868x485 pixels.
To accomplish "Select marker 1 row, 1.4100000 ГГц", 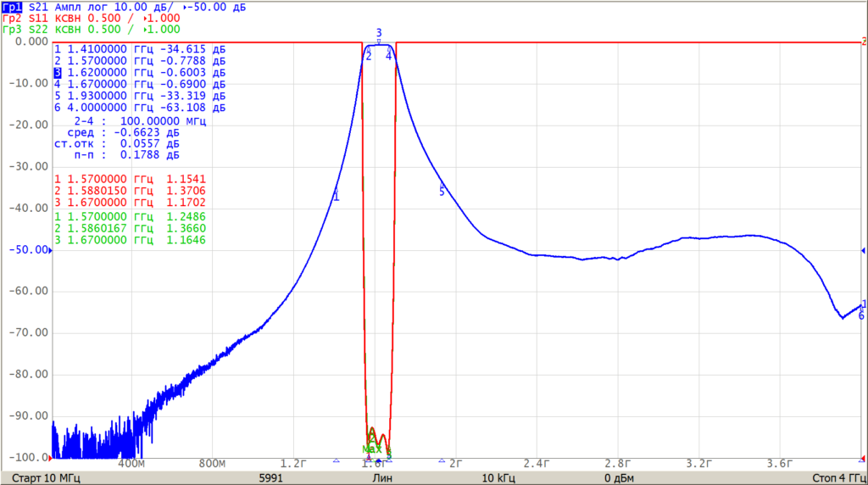I will (x=140, y=49).
